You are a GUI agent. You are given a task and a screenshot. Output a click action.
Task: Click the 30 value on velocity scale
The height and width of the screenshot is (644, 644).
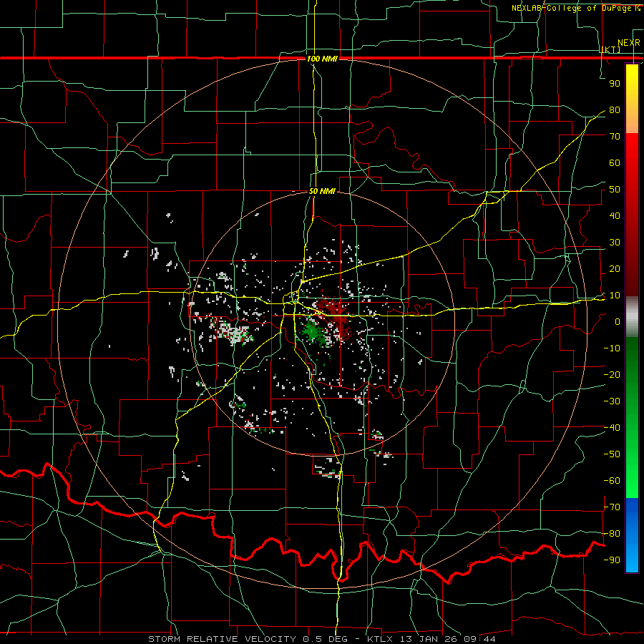click(x=615, y=243)
